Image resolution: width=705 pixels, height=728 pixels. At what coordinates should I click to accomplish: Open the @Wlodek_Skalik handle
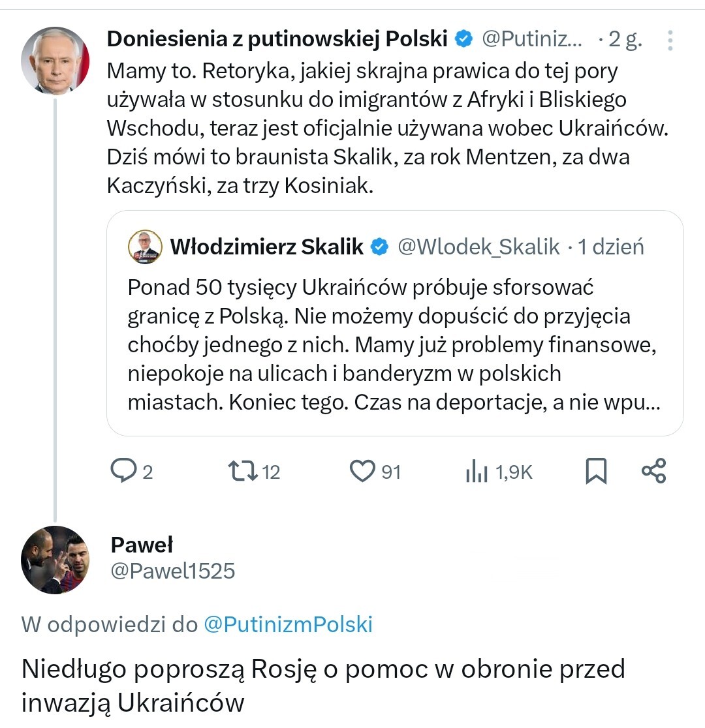pyautogui.click(x=478, y=247)
